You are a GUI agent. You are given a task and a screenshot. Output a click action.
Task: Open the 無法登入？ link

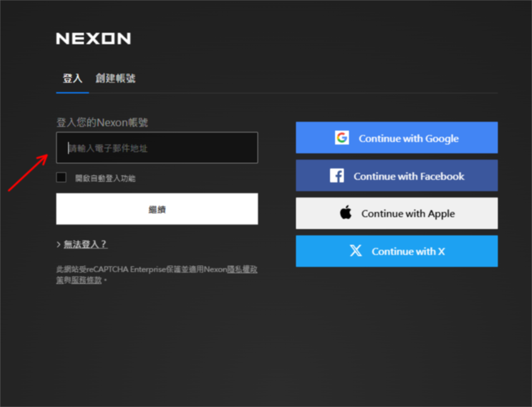click(x=85, y=244)
